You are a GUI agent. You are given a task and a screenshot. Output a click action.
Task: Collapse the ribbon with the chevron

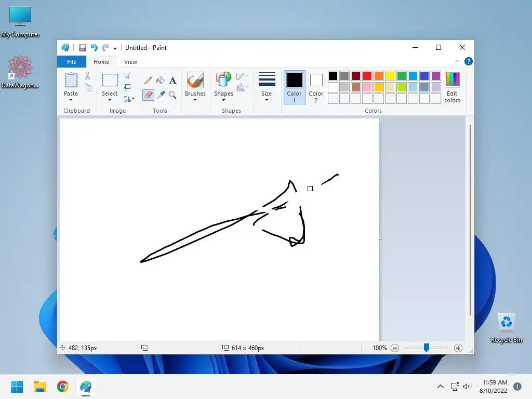click(457, 61)
